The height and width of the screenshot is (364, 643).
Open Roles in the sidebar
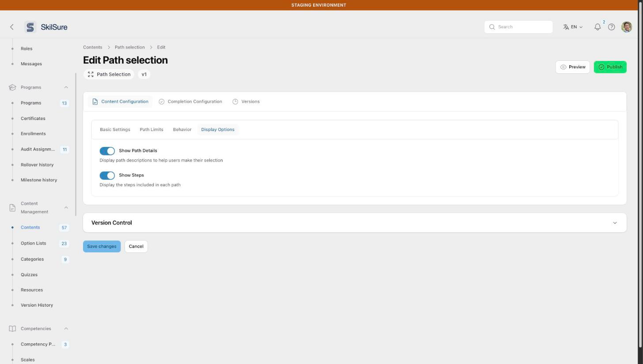(26, 49)
